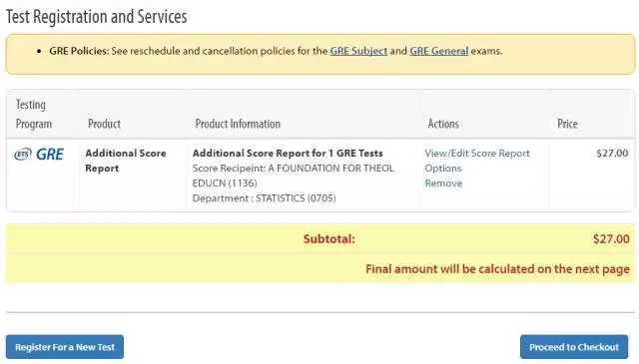Image resolution: width=639 pixels, height=364 pixels.
Task: Click the ETS GRE logo icon
Action: tap(39, 155)
